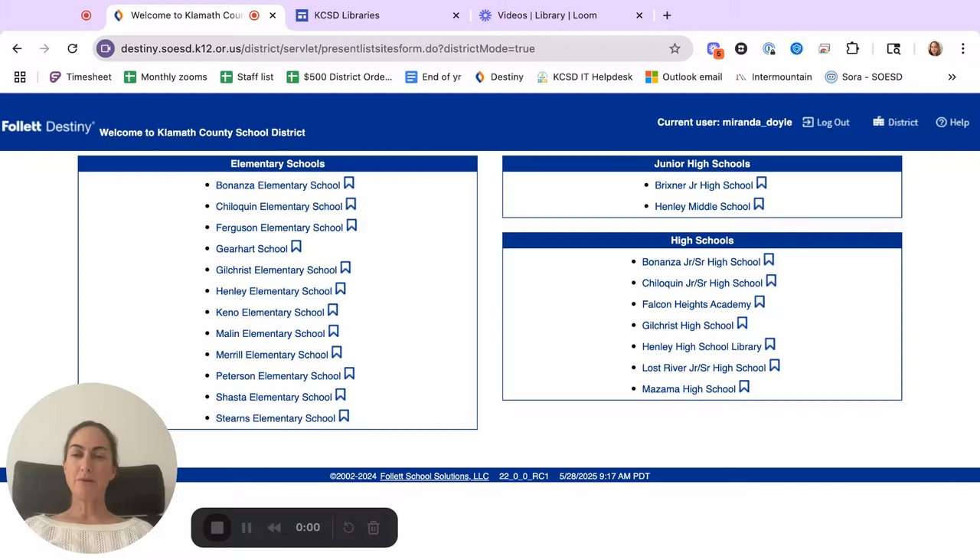Image resolution: width=980 pixels, height=560 pixels.
Task: Open District view in Destiny header
Action: (895, 123)
